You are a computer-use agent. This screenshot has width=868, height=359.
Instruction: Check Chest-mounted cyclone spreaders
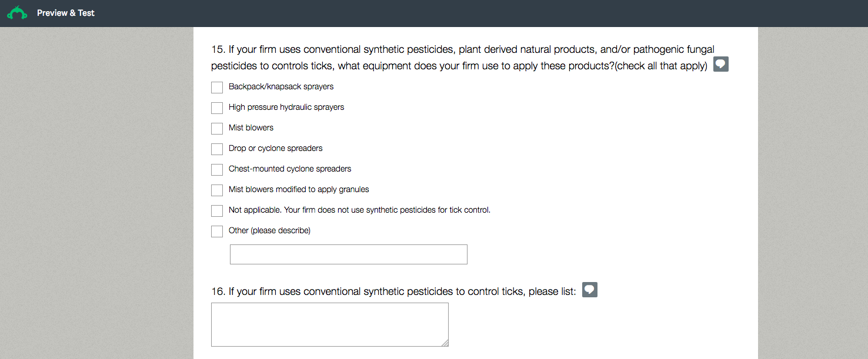pos(217,170)
